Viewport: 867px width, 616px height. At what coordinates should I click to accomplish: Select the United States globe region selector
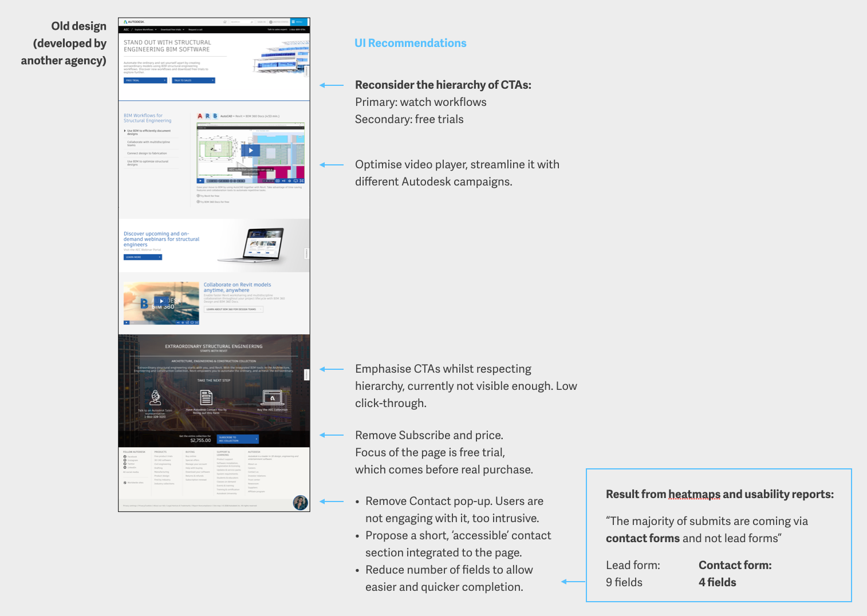[279, 22]
